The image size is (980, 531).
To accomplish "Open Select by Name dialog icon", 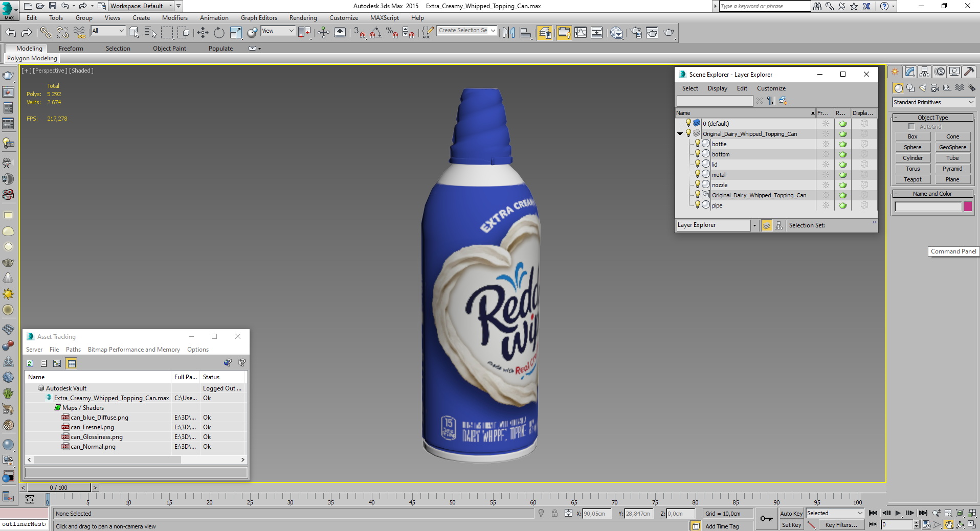I will pos(150,33).
